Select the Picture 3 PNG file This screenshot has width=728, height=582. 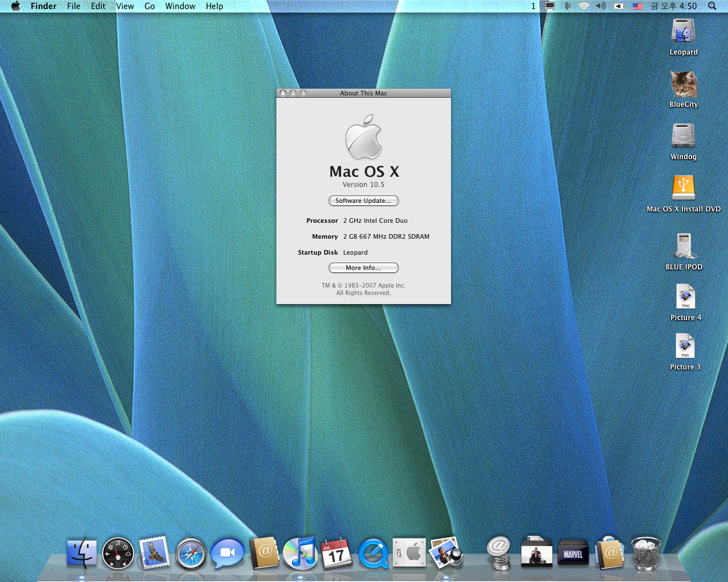685,352
